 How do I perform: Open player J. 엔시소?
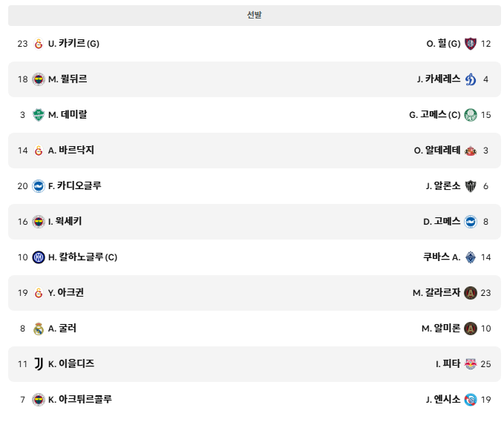(x=443, y=400)
